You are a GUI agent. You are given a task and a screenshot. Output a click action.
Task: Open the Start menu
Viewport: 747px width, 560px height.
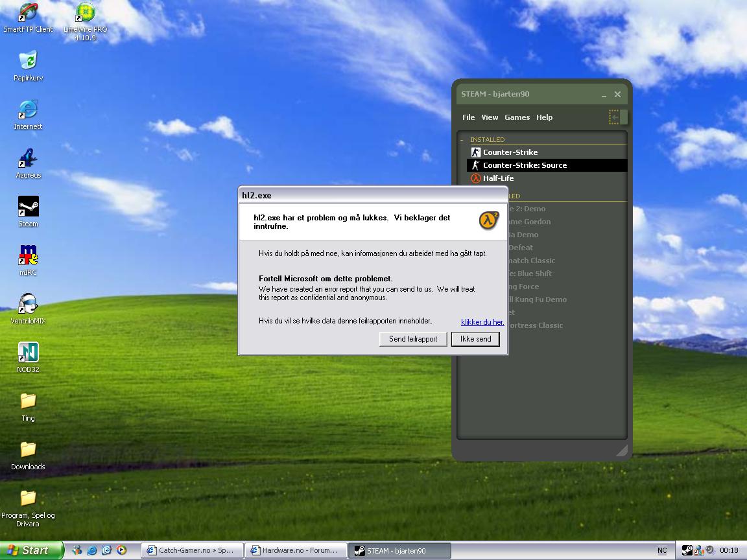pyautogui.click(x=31, y=550)
